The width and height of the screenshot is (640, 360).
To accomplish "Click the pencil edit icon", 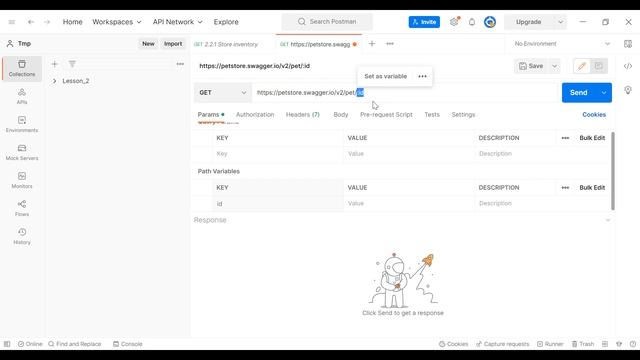I will point(582,66).
